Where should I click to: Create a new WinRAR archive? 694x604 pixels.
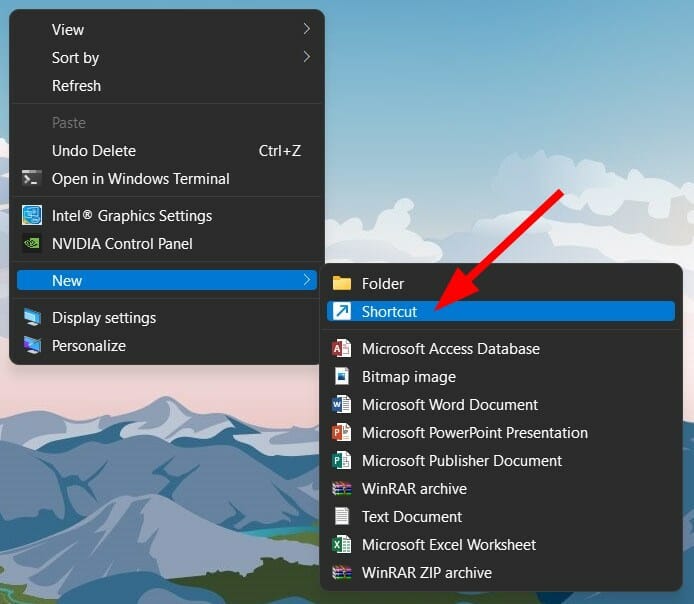[x=501, y=489]
